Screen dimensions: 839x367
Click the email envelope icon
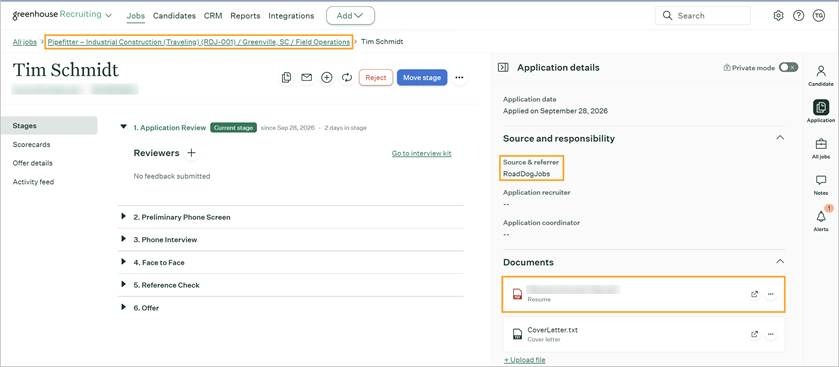[306, 78]
